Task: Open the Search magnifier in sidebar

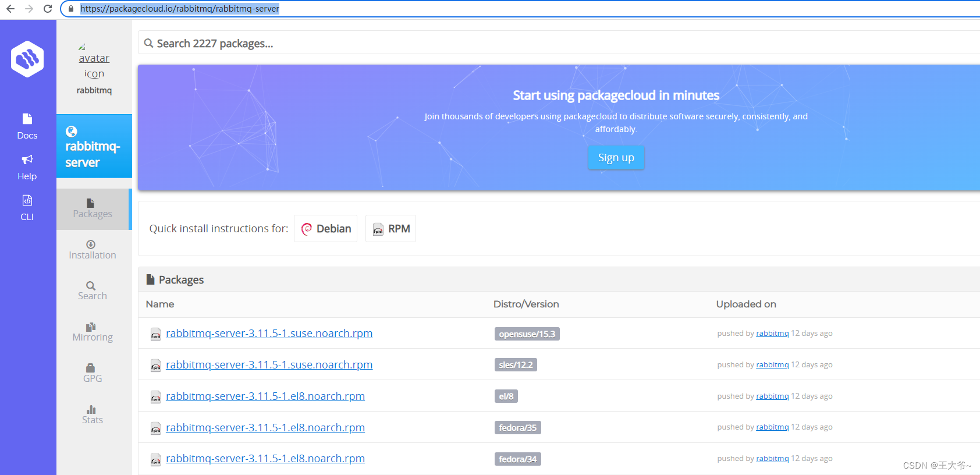Action: [x=91, y=286]
